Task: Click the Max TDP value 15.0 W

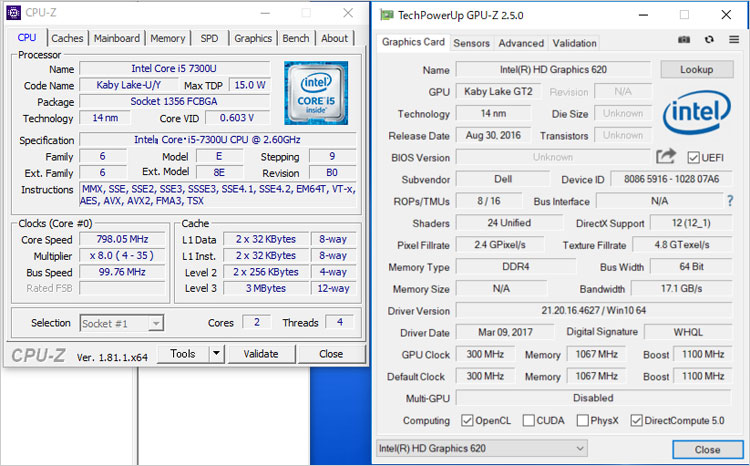Action: coord(250,85)
